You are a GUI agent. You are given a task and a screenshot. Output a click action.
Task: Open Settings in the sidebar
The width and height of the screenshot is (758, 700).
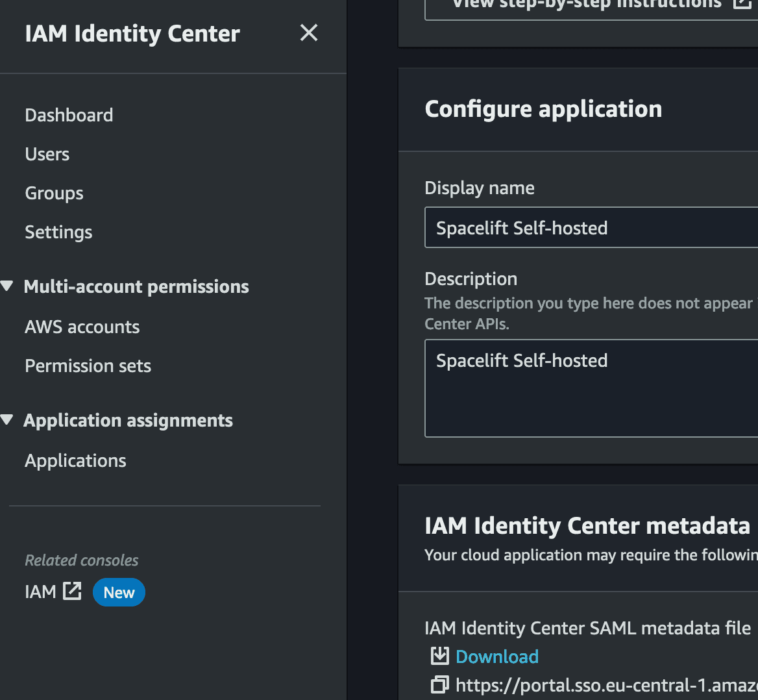[58, 232]
